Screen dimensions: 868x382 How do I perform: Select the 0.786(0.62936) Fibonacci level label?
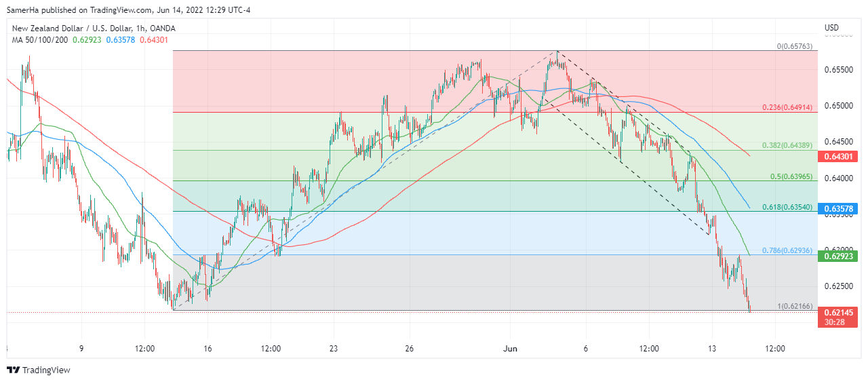click(x=789, y=250)
